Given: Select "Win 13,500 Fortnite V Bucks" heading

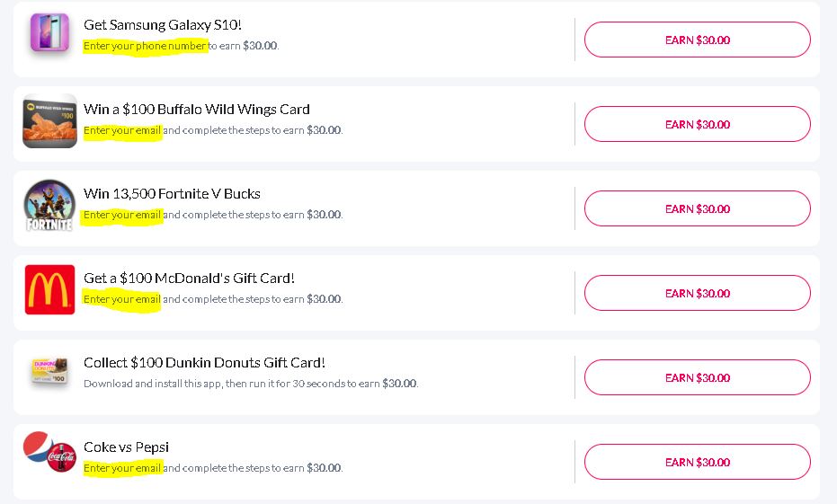Looking at the screenshot, I should coord(172,193).
